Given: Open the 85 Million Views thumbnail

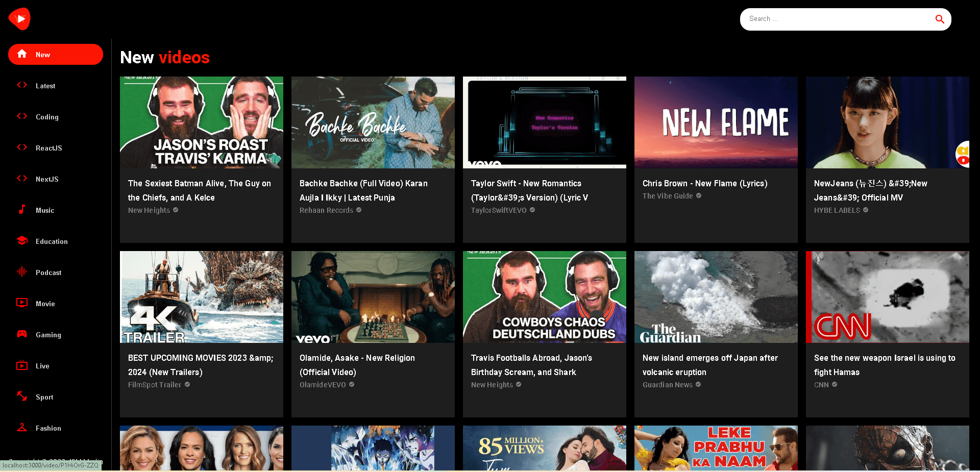Looking at the screenshot, I should tap(545, 448).
